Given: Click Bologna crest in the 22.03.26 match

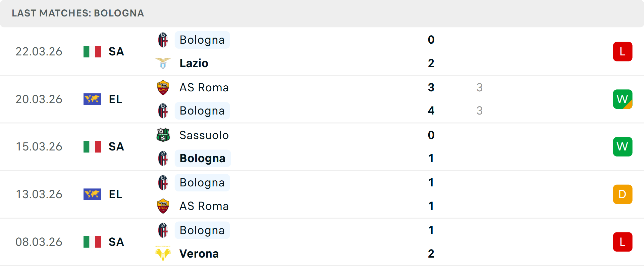Looking at the screenshot, I should coord(163,40).
